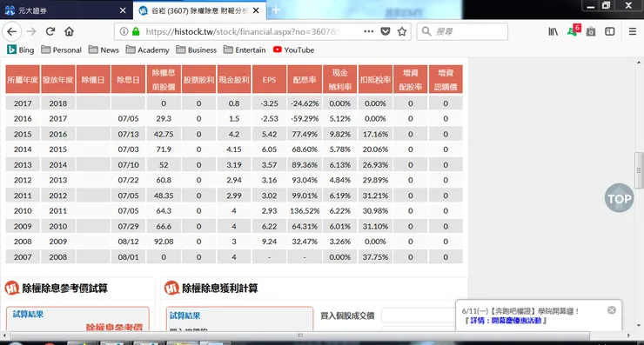644x345 pixels.
Task: Click the 所屬年度 column header
Action: click(x=23, y=80)
